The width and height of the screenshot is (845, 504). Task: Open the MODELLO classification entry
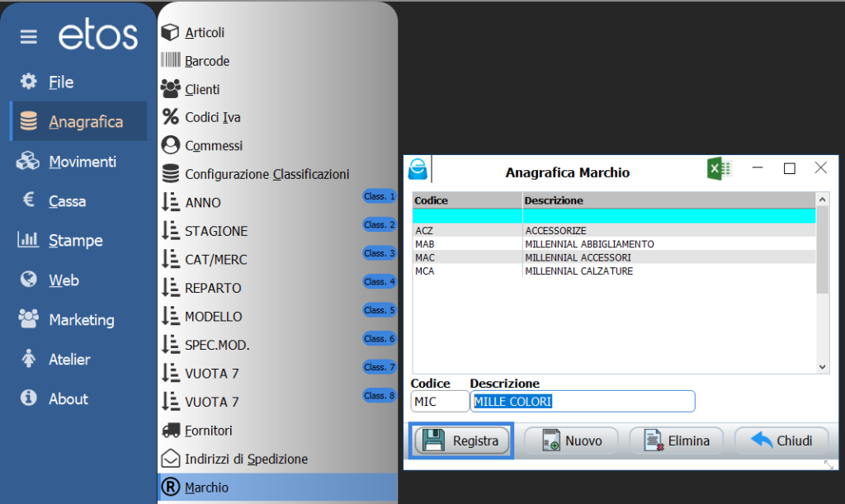214,317
